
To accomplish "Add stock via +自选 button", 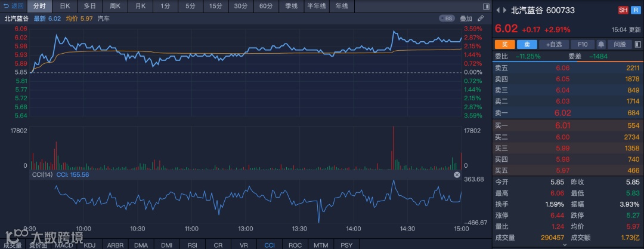I will (x=553, y=44).
